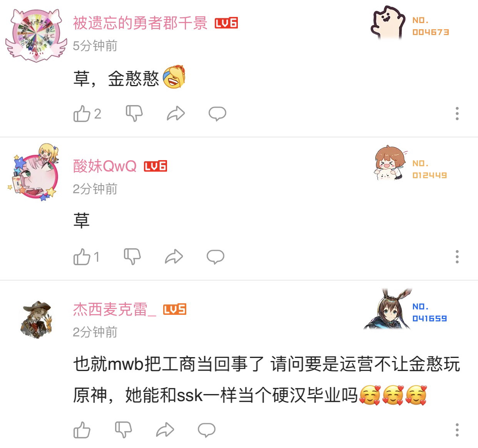478x448 pixels.
Task: Open 被遗忘的勇者郡千景's profile name link
Action: coord(140,23)
